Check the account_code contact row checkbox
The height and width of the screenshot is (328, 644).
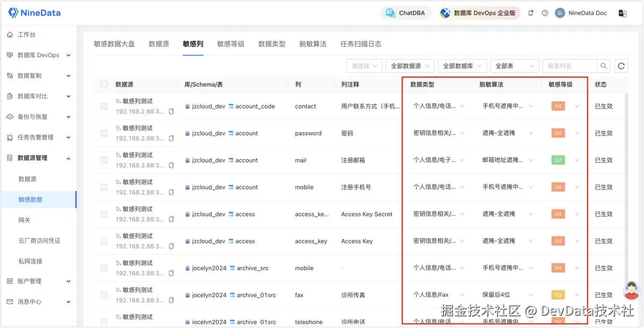[104, 106]
